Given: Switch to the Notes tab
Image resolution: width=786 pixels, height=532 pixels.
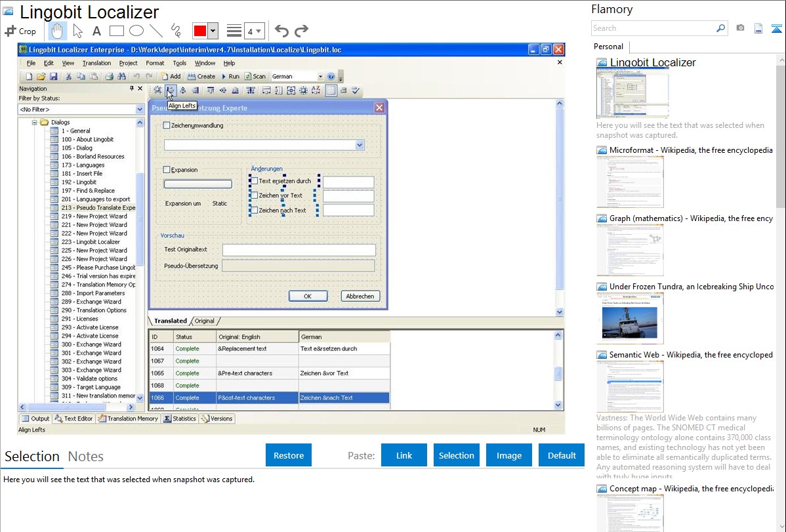Looking at the screenshot, I should 85,457.
